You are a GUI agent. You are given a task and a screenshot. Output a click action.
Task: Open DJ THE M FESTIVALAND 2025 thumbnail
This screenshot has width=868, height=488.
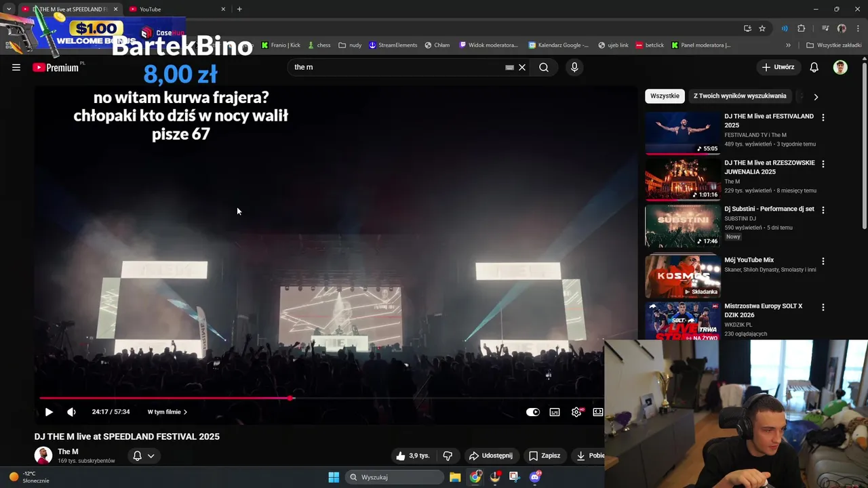(682, 133)
